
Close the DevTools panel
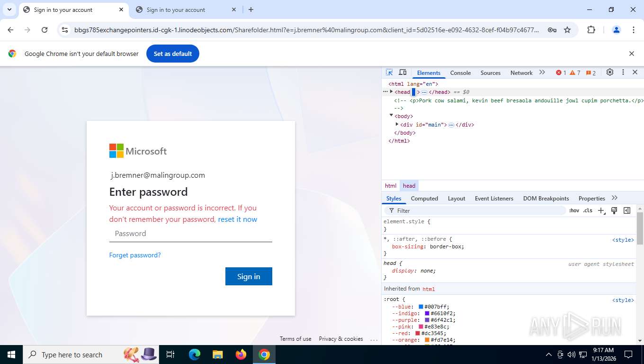[x=635, y=73]
